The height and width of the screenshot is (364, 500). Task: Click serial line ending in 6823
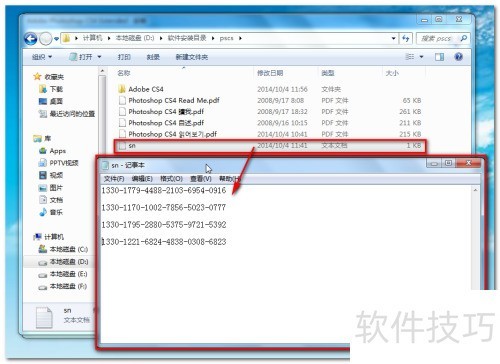[164, 242]
